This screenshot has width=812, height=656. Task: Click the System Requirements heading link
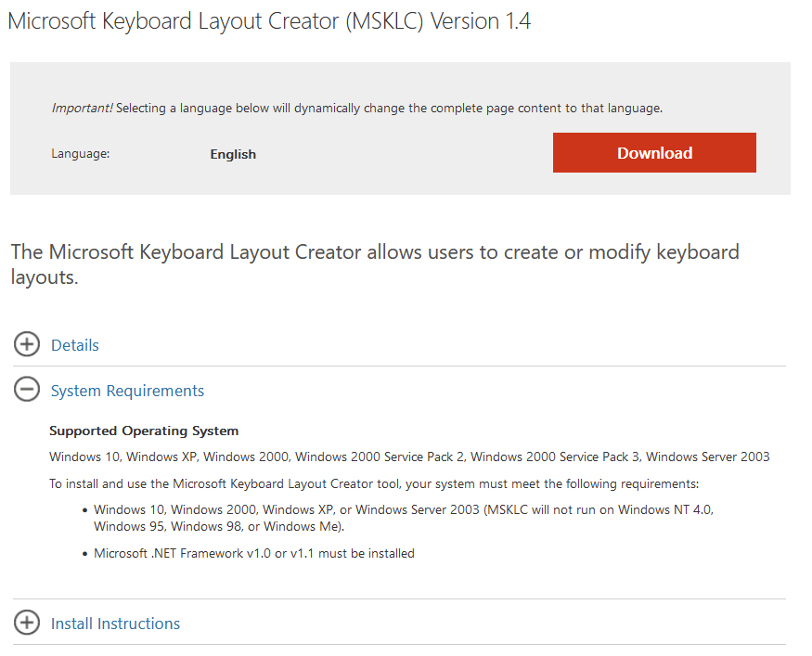coord(127,391)
